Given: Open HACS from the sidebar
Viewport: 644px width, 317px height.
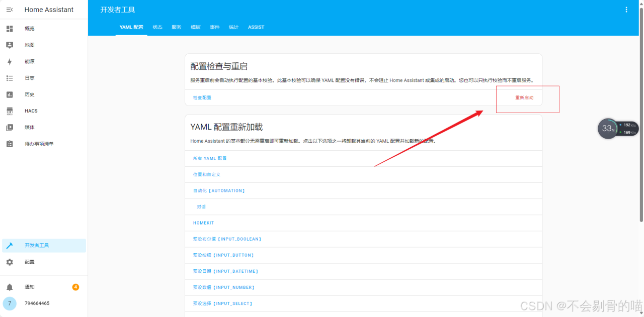Looking at the screenshot, I should tap(31, 111).
